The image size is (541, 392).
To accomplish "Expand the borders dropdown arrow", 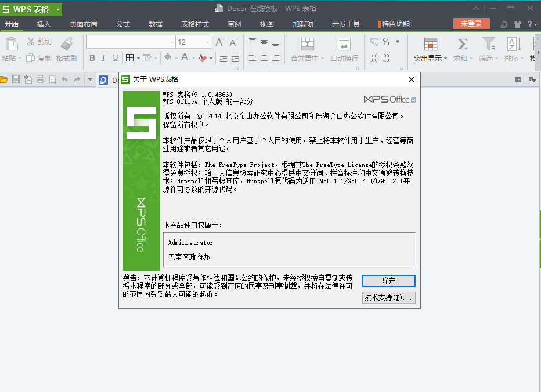I will pyautogui.click(x=138, y=58).
